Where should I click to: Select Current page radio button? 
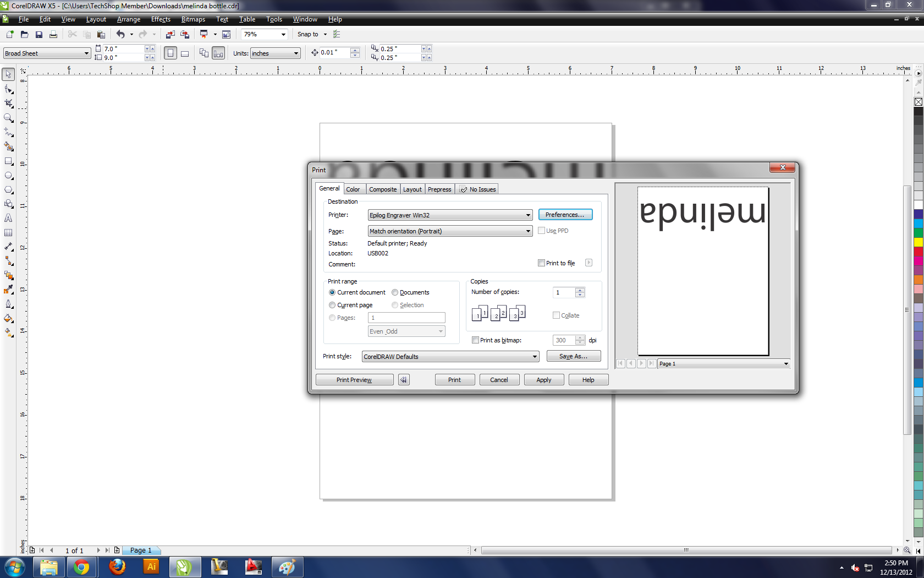pos(332,305)
